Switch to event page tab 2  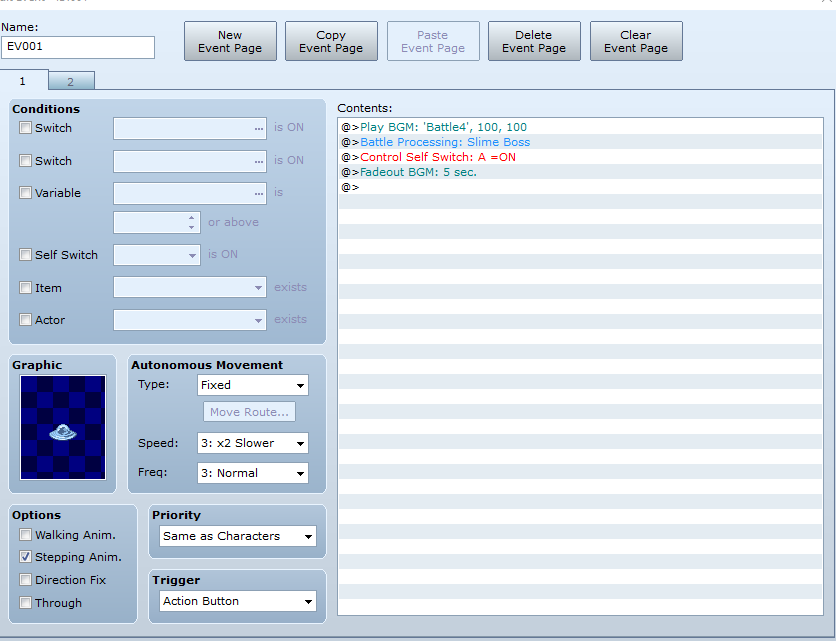[71, 82]
